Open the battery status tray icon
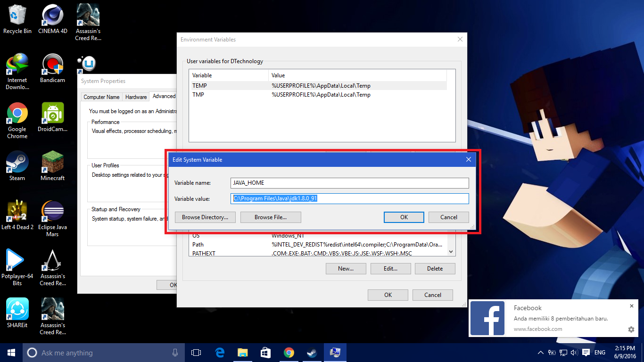 [553, 353]
